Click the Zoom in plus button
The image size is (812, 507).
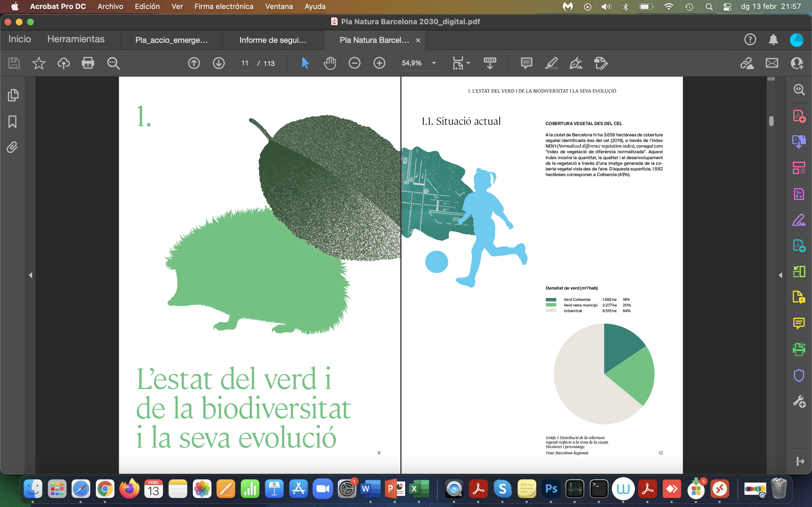379,63
